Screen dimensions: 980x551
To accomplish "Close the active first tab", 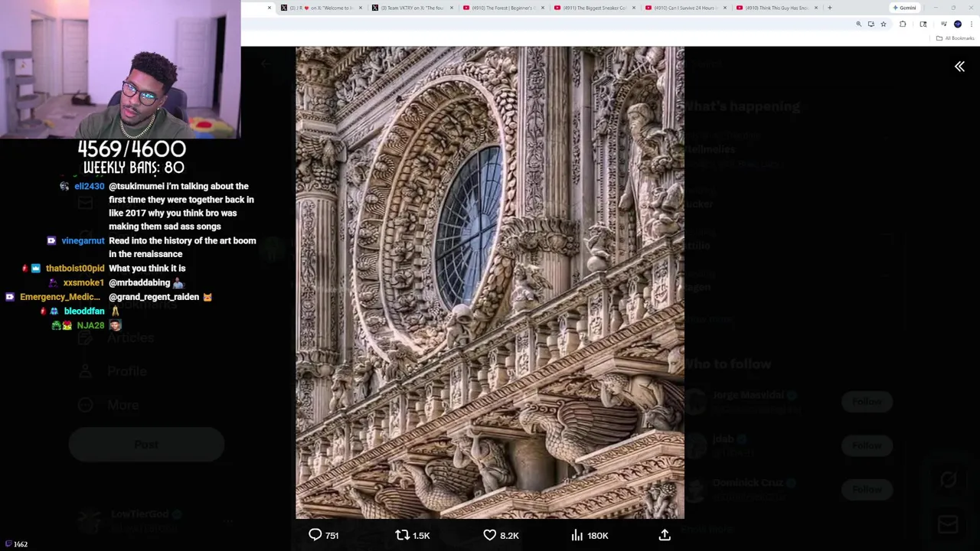I will point(269,8).
